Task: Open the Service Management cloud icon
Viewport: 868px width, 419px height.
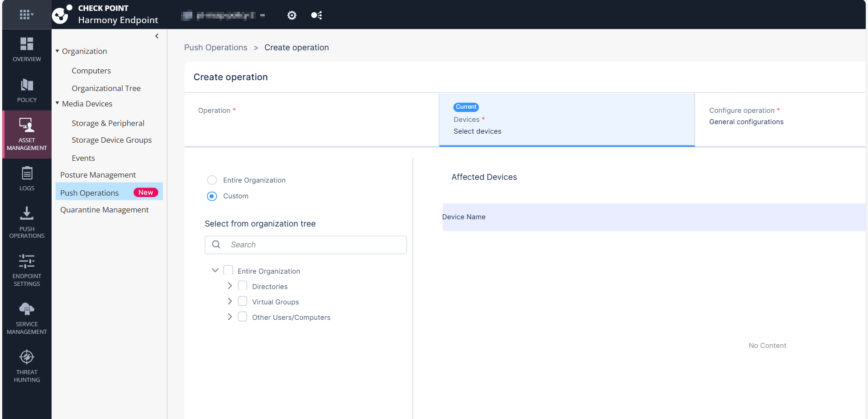Action: pos(27,309)
